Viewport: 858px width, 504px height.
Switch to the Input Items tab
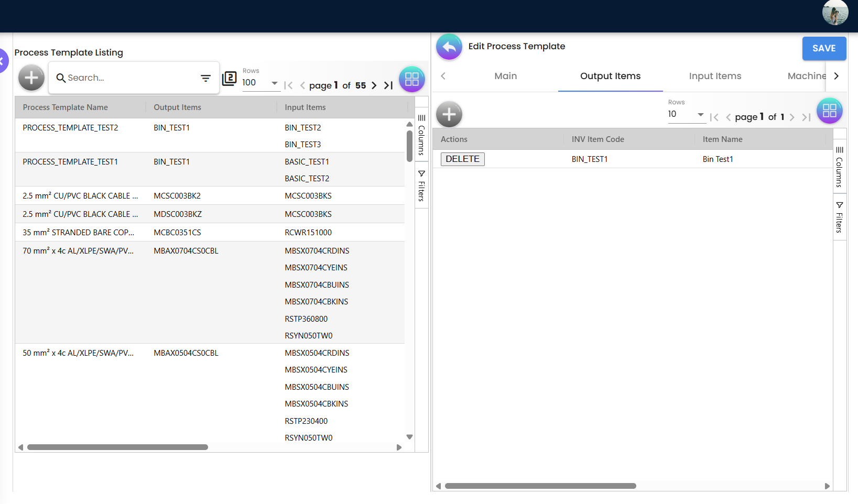pos(715,75)
